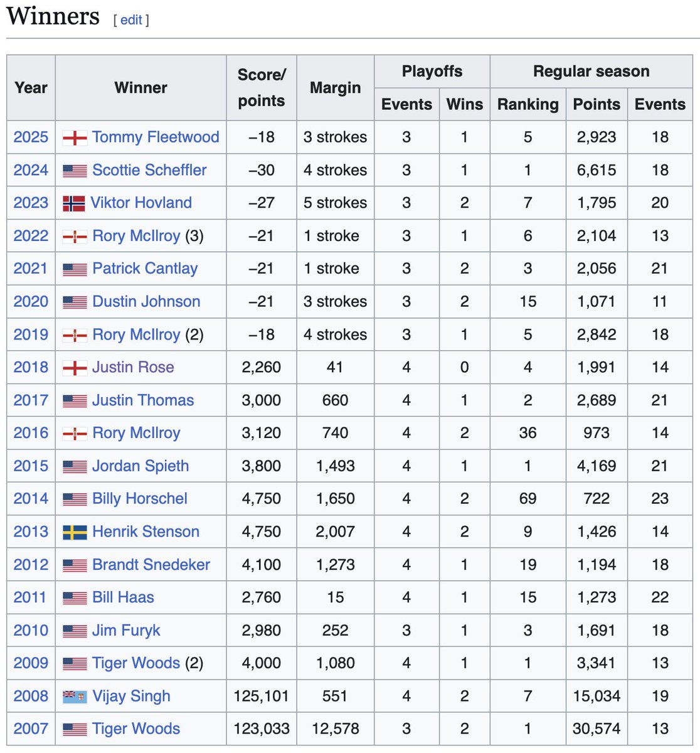
Task: Click the edit link beside Winners heading
Action: [x=131, y=20]
